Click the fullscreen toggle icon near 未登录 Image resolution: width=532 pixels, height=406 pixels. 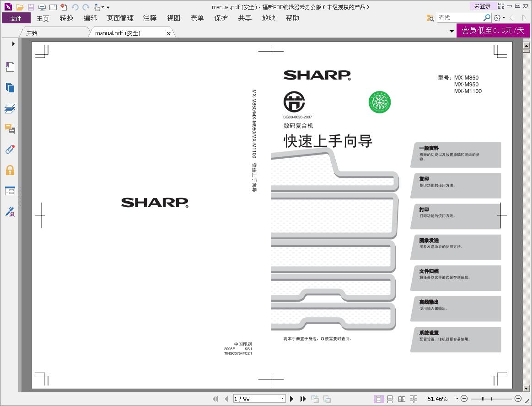[501, 6]
